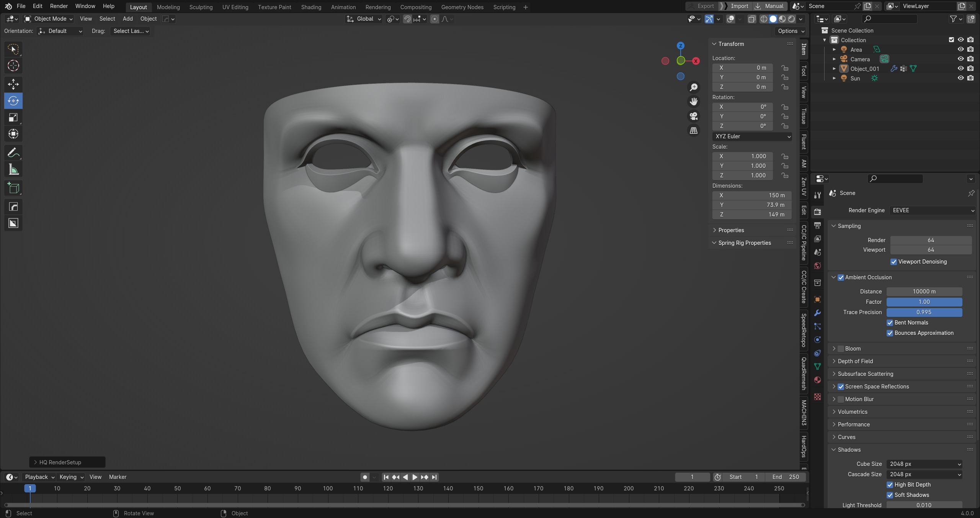The width and height of the screenshot is (980, 518).
Task: Uncheck Viewport Denoising
Action: [x=893, y=262]
